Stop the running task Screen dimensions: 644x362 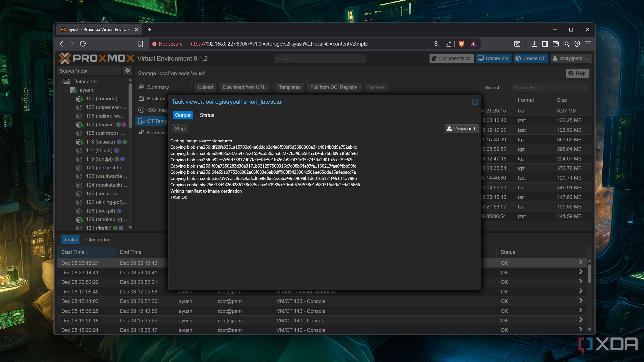pos(179,129)
